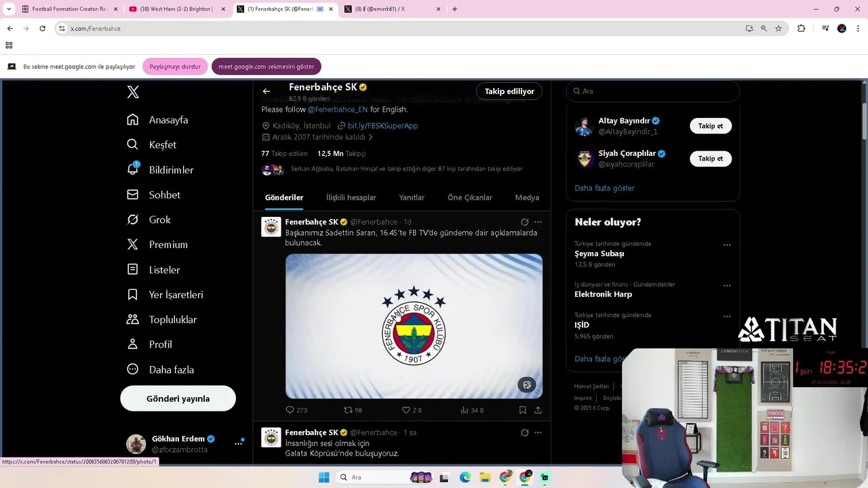Bookmark page with star icon
This screenshot has height=488, width=868.
778,28
